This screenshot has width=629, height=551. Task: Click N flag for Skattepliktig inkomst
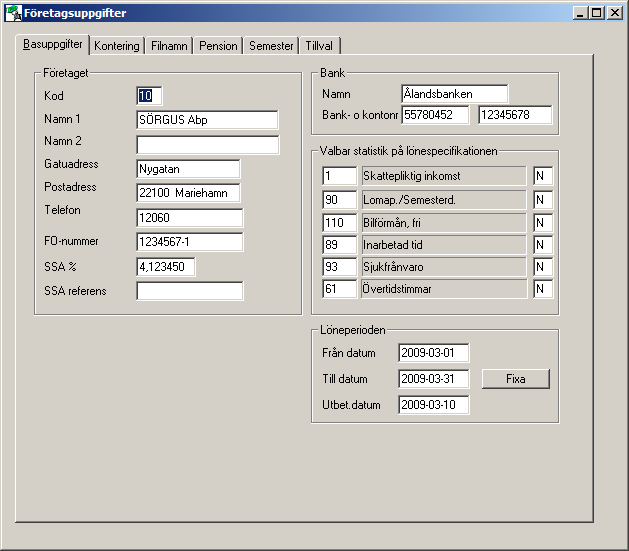coord(543,176)
